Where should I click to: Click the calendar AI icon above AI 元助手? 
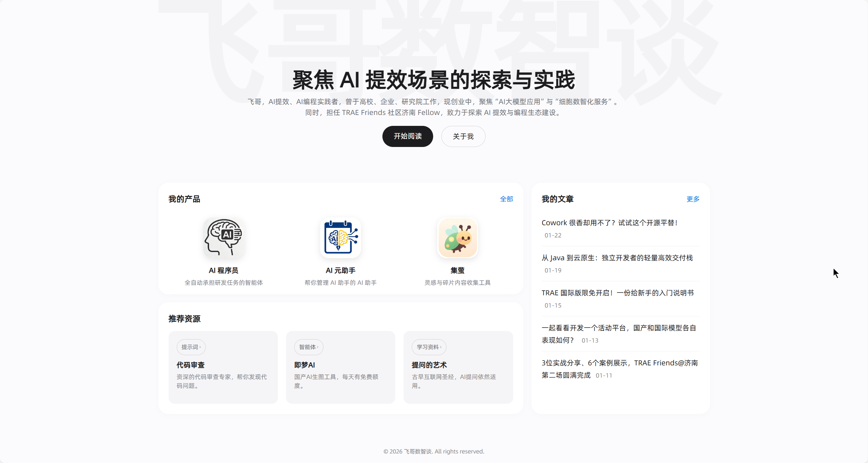341,238
